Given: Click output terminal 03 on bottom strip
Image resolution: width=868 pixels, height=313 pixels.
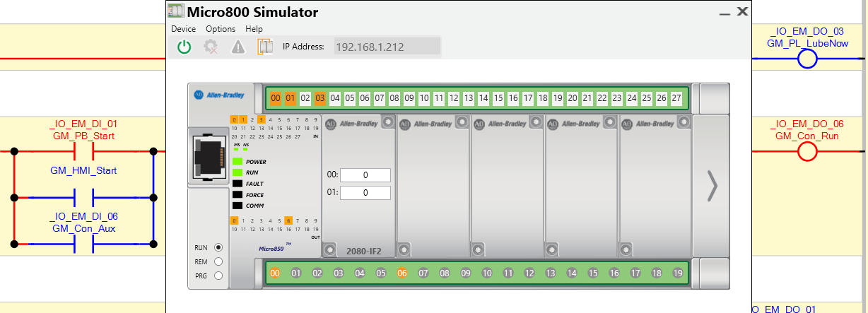Looking at the screenshot, I should point(339,273).
